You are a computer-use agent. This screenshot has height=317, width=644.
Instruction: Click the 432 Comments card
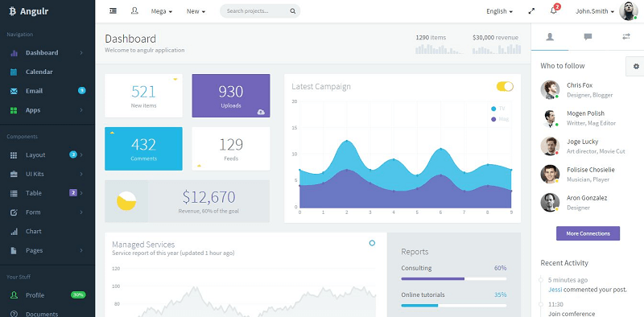tap(144, 149)
